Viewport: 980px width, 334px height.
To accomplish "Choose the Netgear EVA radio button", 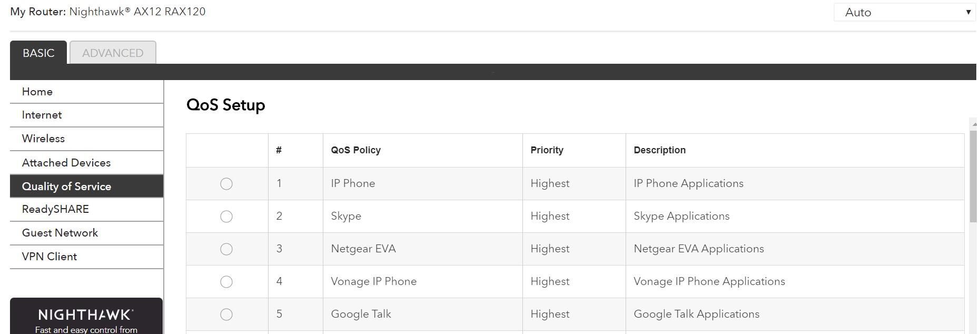I will (226, 249).
